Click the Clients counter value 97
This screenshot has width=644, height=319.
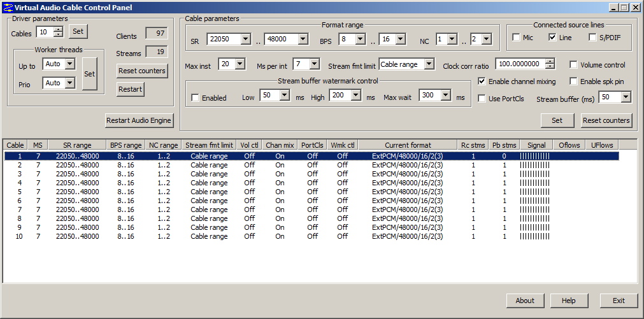[157, 34]
